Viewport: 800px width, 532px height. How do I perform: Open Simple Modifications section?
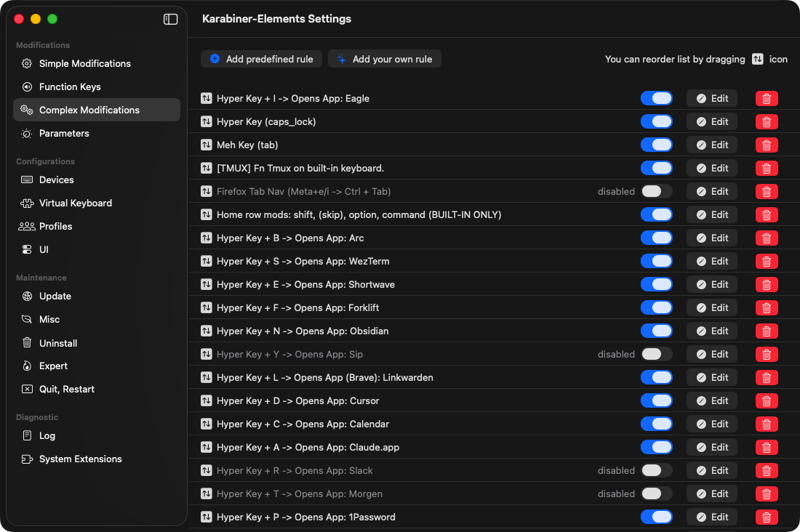[x=97, y=64]
